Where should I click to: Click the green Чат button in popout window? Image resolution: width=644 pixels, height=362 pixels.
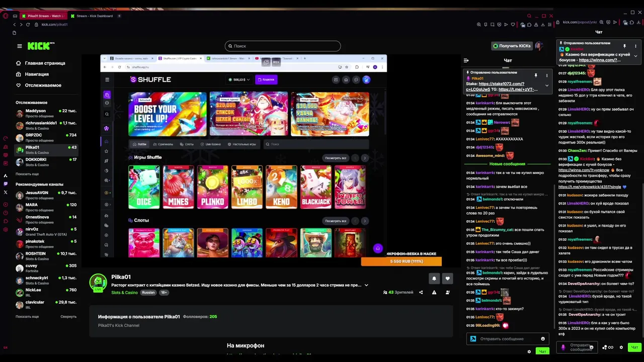pyautogui.click(x=634, y=347)
